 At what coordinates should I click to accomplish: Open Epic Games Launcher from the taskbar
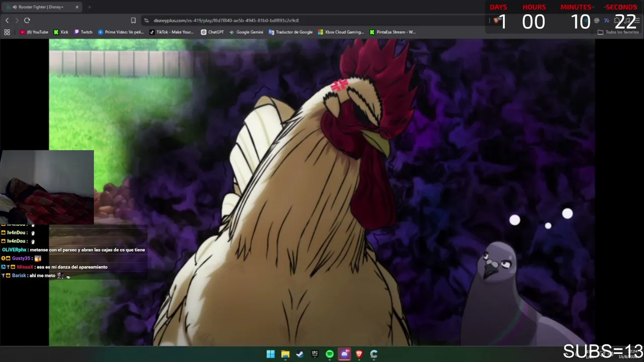point(315,354)
